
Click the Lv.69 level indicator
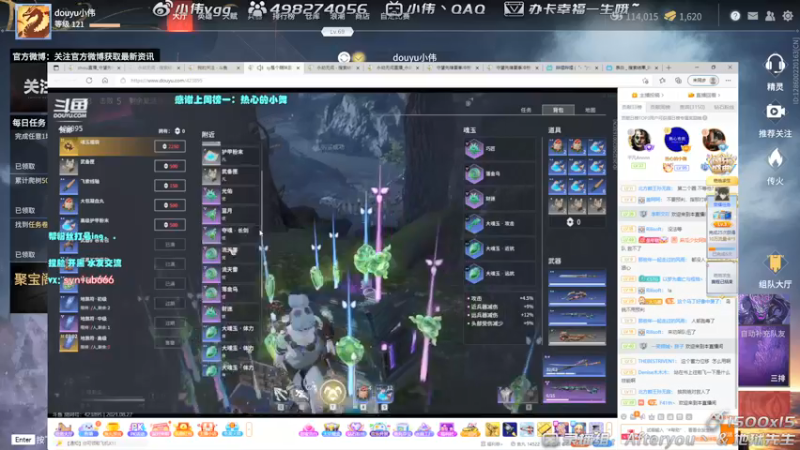(337, 32)
